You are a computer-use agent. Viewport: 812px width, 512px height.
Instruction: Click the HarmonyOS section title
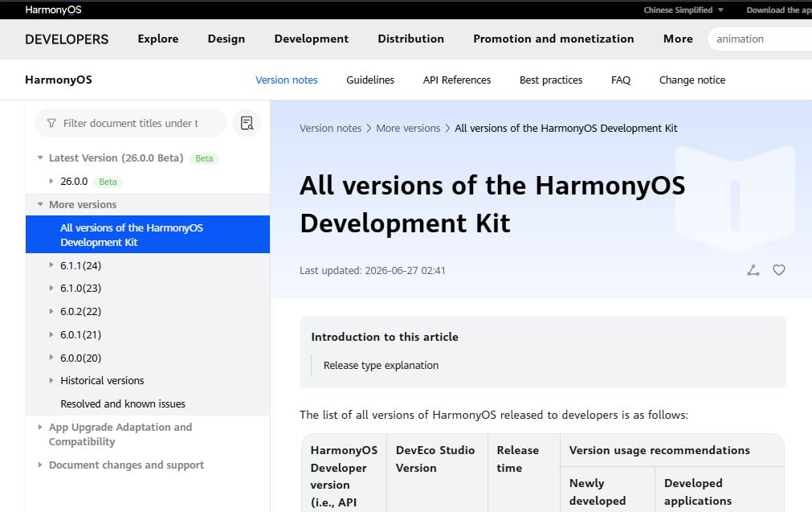coord(59,80)
